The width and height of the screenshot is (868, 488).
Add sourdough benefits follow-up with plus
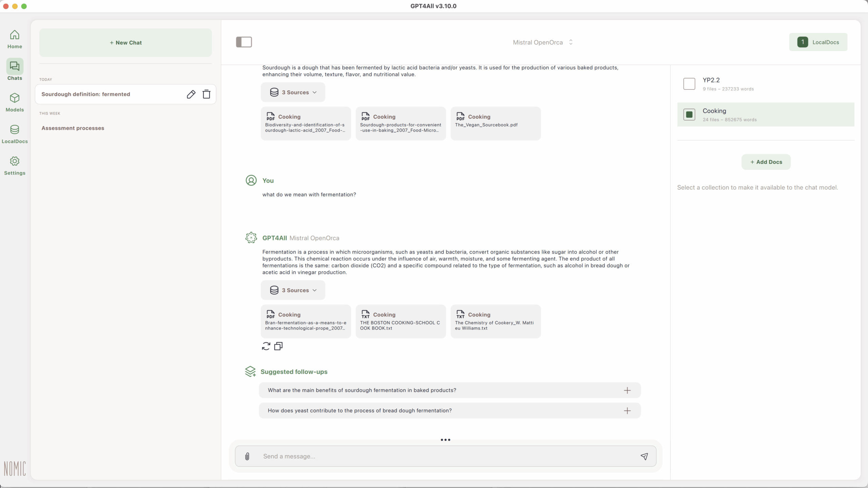click(627, 390)
